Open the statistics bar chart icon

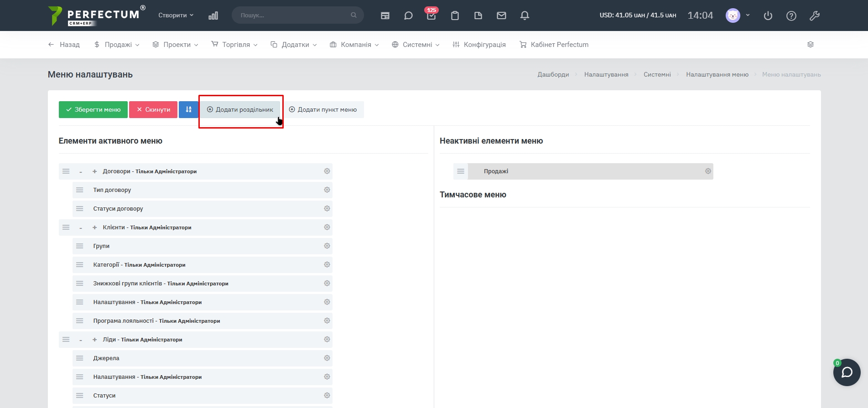213,15
